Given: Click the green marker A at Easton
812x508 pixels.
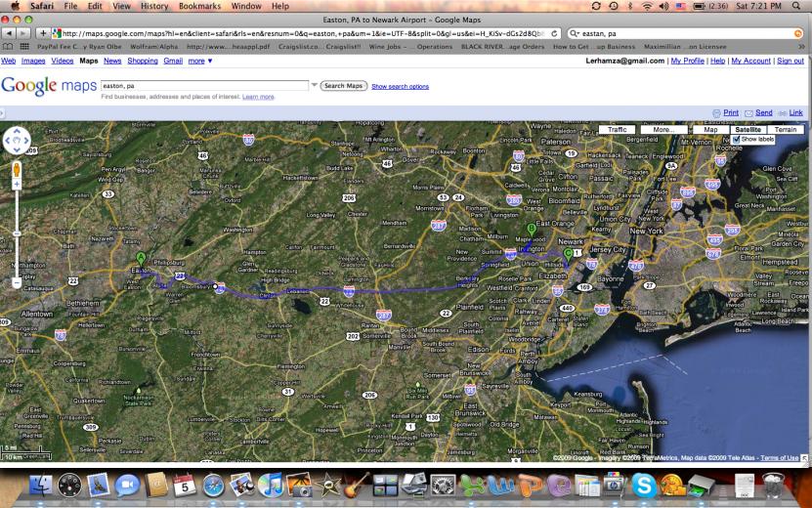Looking at the screenshot, I should 141,259.
